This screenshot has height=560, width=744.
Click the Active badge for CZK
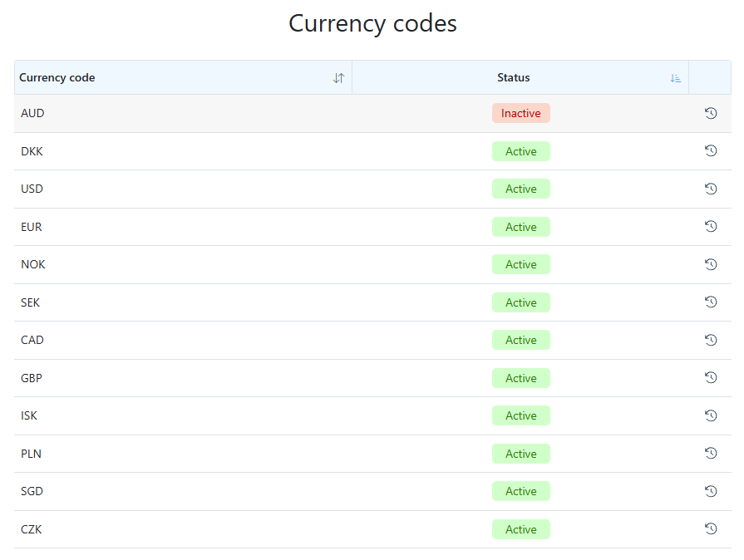pyautogui.click(x=521, y=529)
